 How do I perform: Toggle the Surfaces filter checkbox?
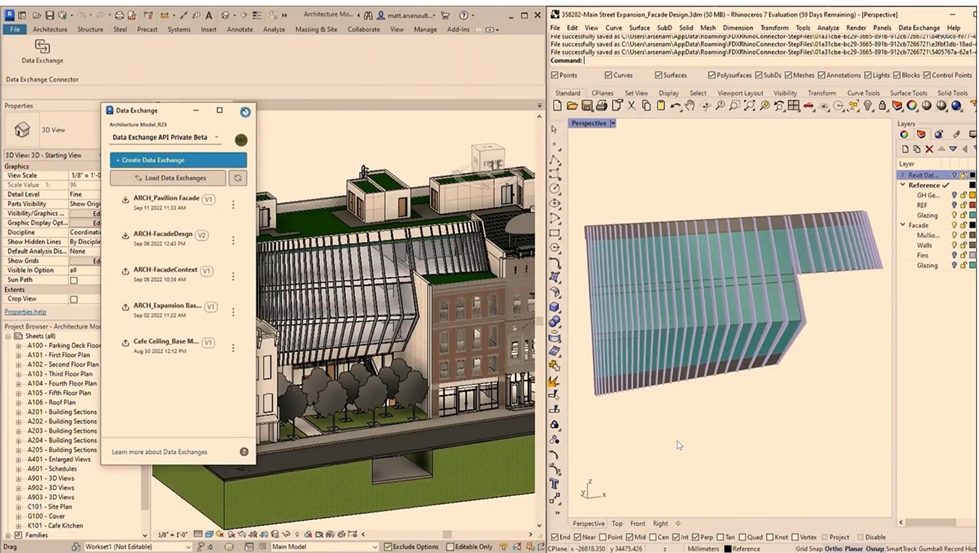point(658,75)
